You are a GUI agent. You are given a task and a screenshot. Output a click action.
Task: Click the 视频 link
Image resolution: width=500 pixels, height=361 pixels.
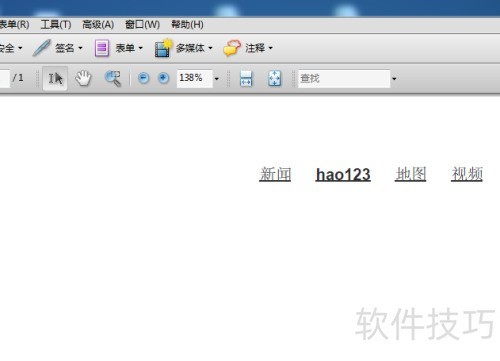coord(467,174)
